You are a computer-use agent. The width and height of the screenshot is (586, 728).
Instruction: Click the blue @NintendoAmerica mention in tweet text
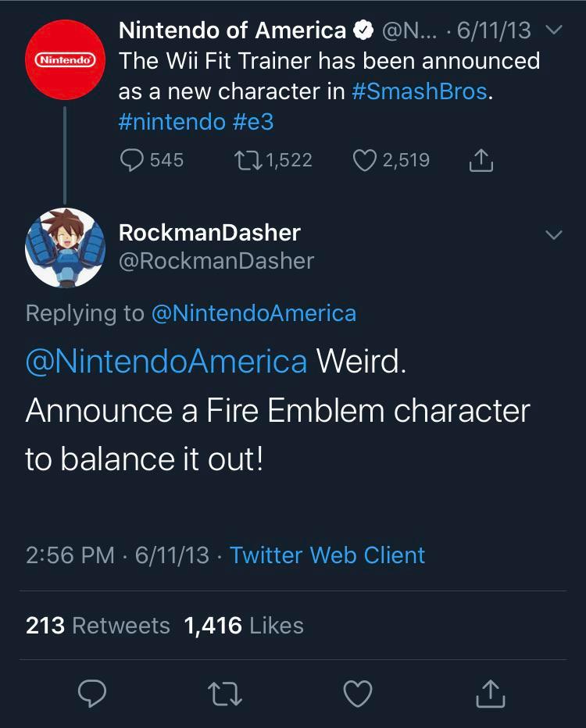166,362
